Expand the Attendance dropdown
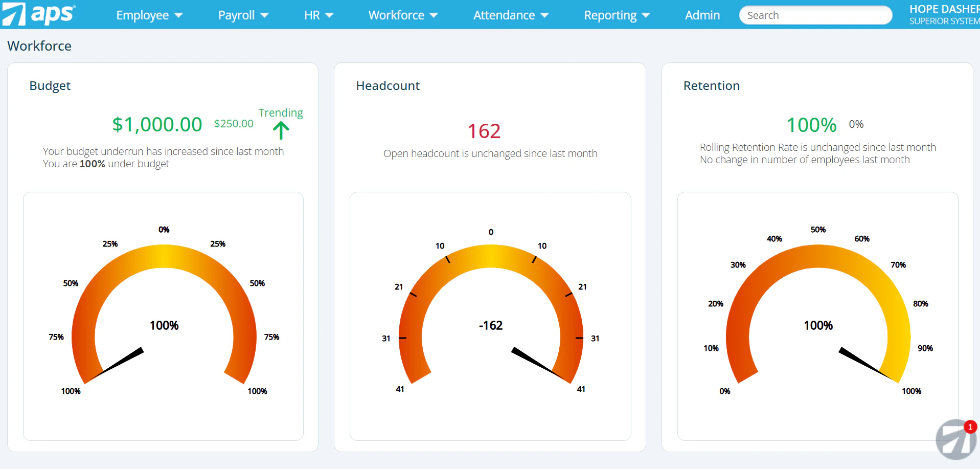 [x=510, y=15]
